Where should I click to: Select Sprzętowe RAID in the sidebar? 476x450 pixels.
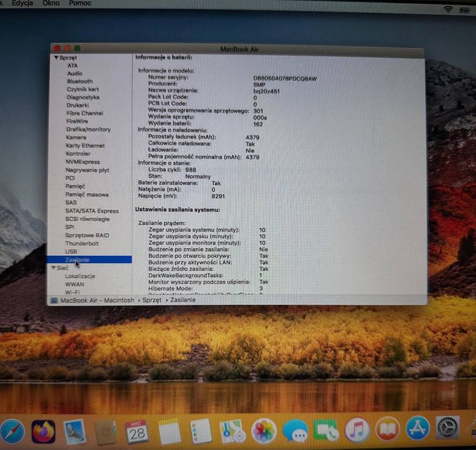(x=87, y=235)
